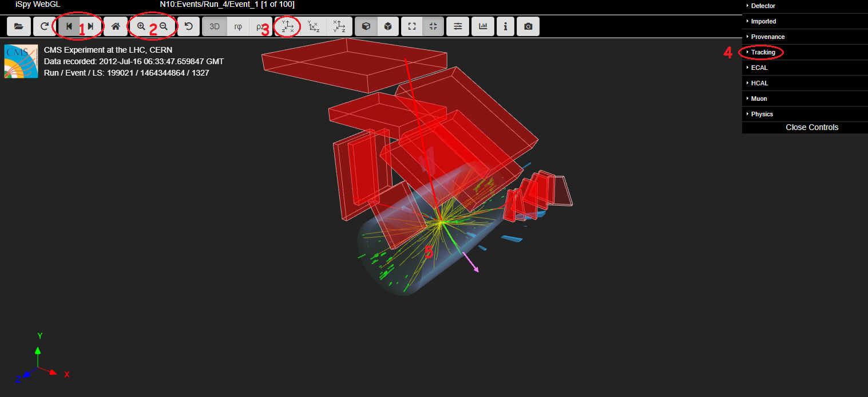Click the Close Controls button
The image size is (868, 397).
click(811, 127)
